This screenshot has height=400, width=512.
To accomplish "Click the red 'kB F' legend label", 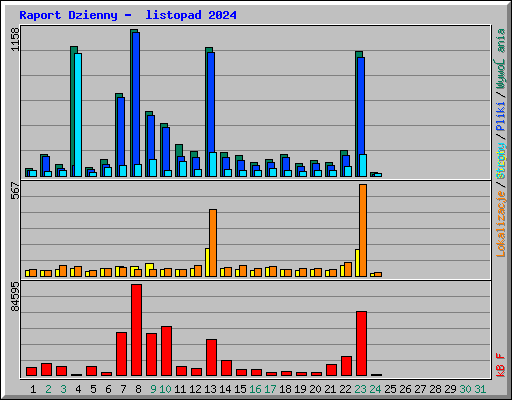I will 501,365.
